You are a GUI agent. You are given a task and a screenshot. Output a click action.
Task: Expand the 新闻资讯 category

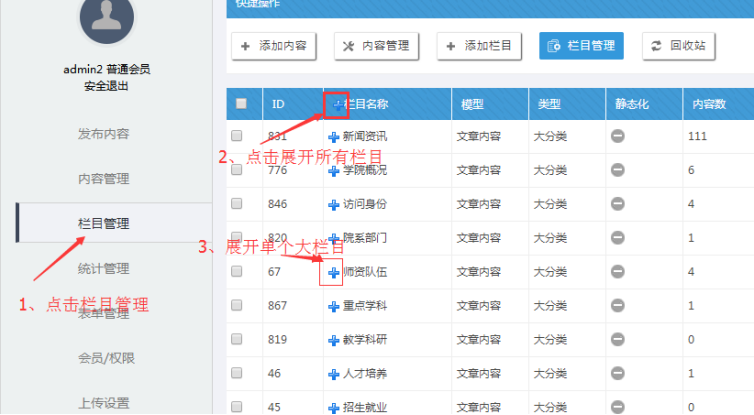(334, 136)
